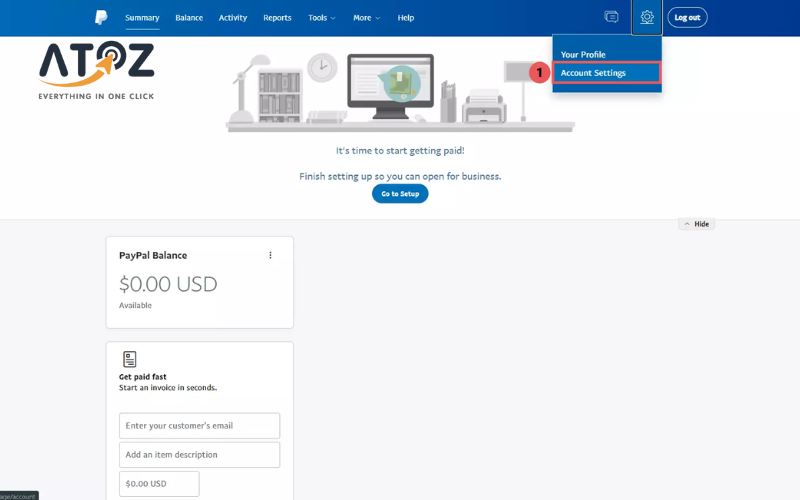Focus the $0.00 USD amount field
This screenshot has height=500, width=800.
159,484
